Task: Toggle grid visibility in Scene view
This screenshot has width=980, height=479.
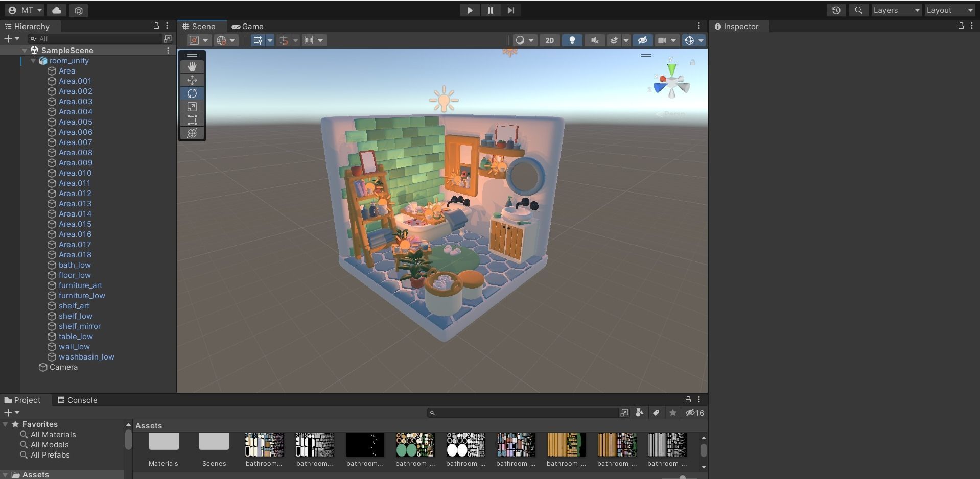Action: coord(258,40)
